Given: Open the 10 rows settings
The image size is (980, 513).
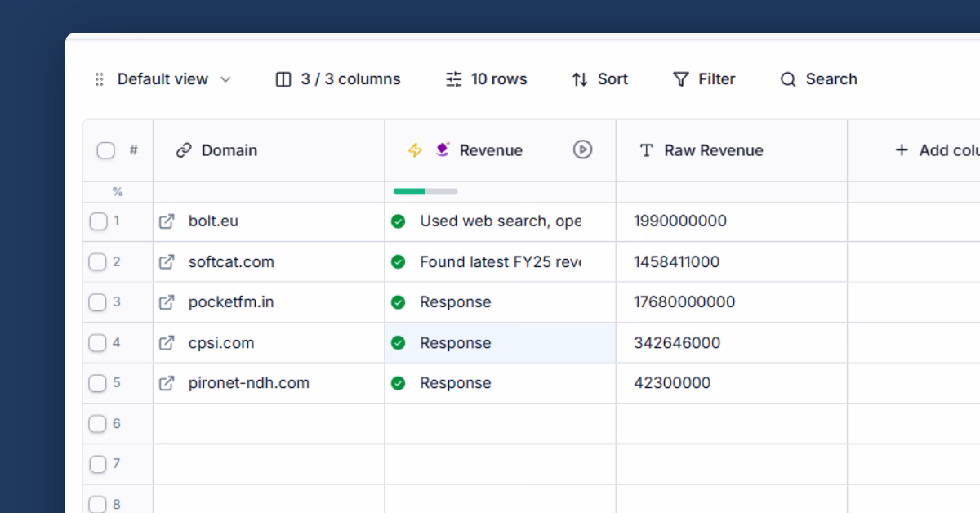Looking at the screenshot, I should 487,79.
